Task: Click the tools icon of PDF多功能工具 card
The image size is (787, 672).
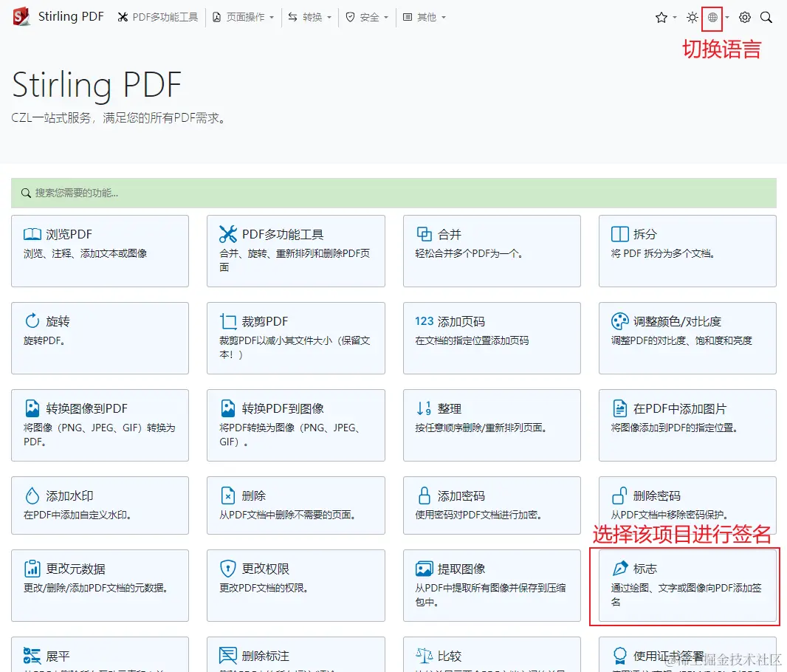Action: [228, 234]
